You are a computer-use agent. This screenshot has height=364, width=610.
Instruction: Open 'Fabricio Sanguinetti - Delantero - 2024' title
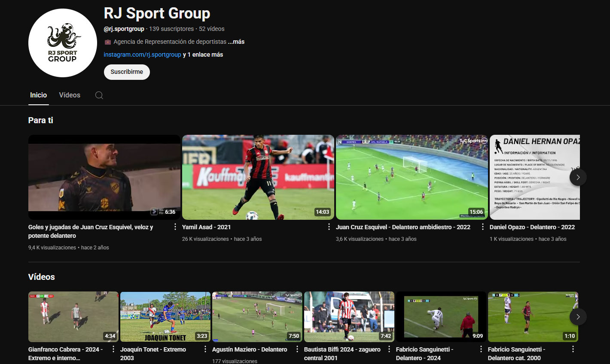click(x=424, y=354)
